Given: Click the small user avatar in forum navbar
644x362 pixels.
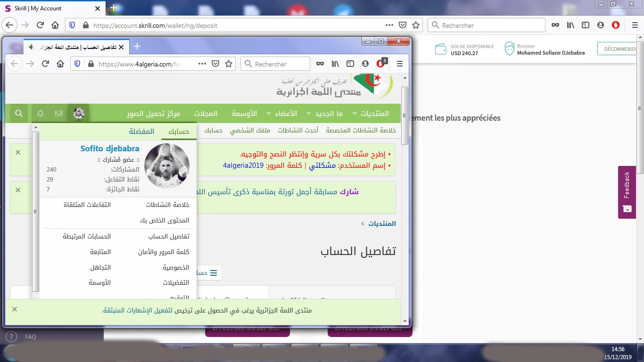Looking at the screenshot, I should click(x=79, y=114).
